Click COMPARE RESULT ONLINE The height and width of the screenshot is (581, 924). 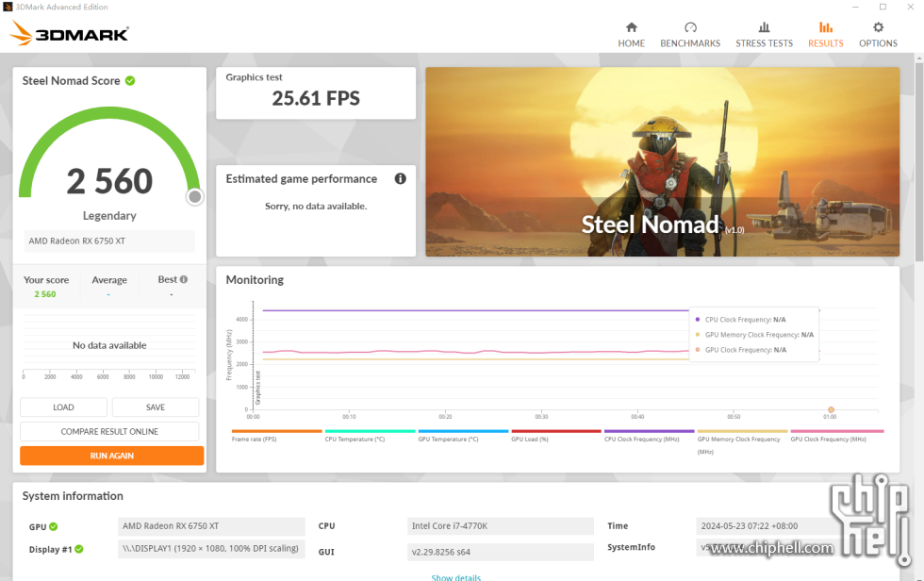coord(109,431)
